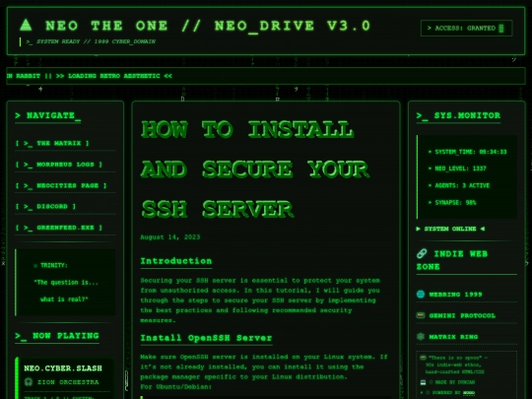The image size is (532, 399).
Task: Click the date August 14, 2023
Action: [170, 237]
